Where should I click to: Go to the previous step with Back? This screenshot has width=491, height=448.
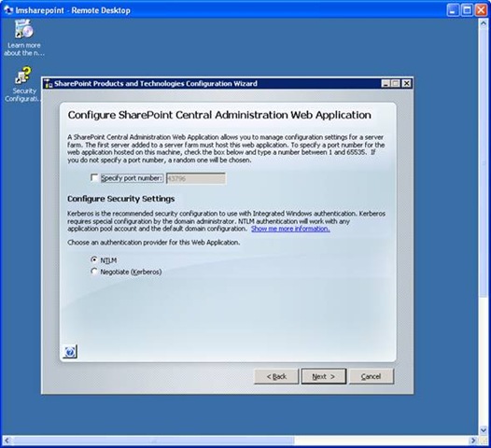[276, 376]
